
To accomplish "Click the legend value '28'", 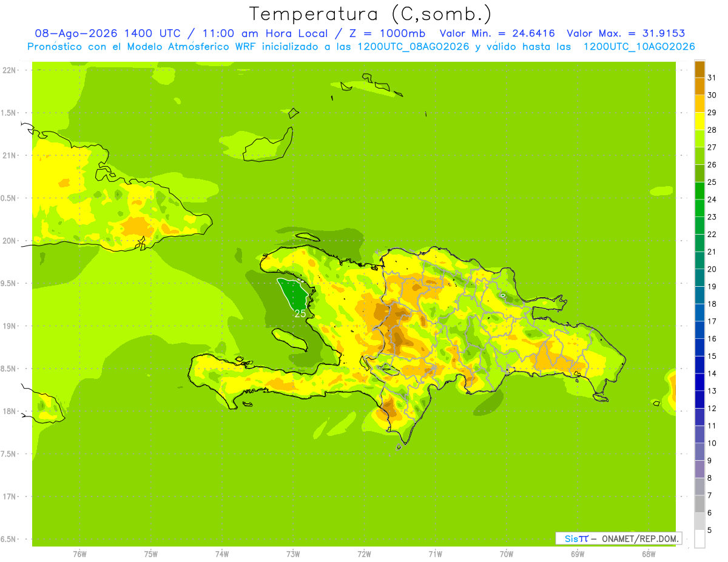I will [x=712, y=130].
